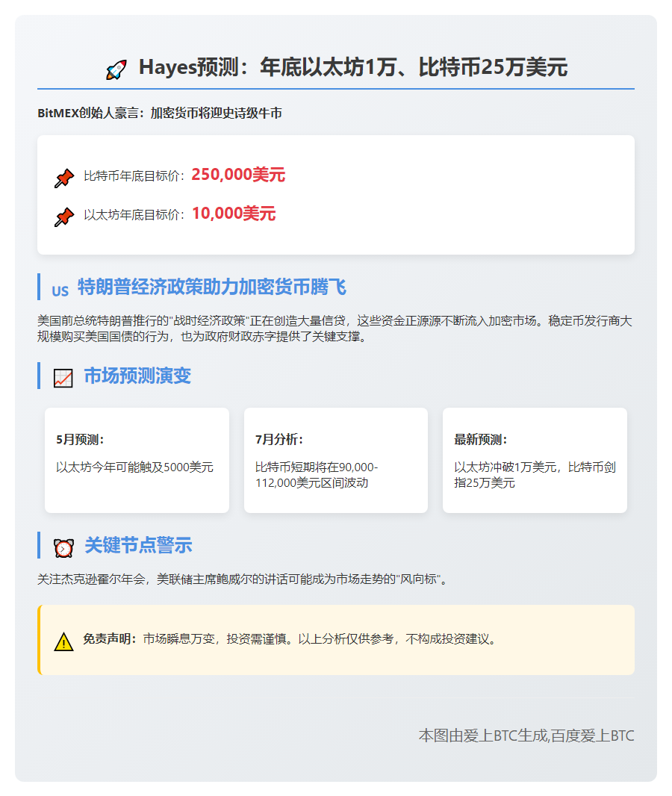The image size is (672, 796).
Task: Click the heading 关键节点警示
Action: 138,545
